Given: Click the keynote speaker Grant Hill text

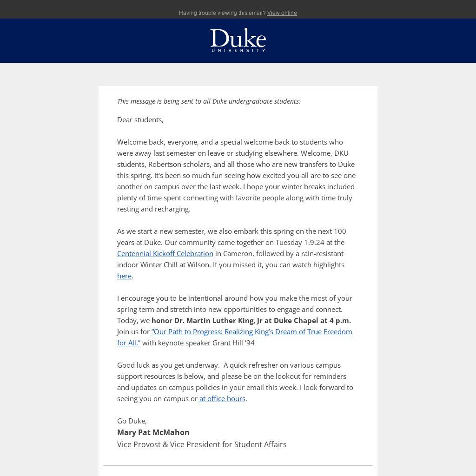Looking at the screenshot, I should tap(198, 343).
